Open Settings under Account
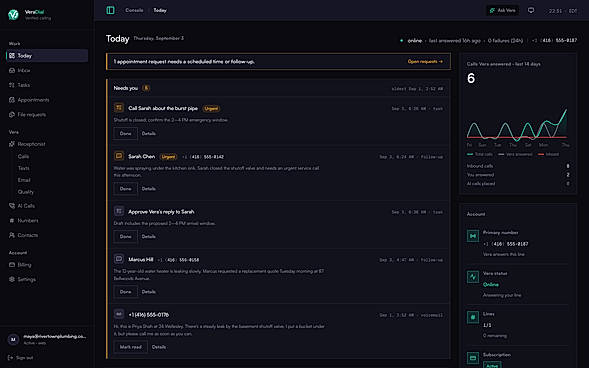 (x=47, y=279)
